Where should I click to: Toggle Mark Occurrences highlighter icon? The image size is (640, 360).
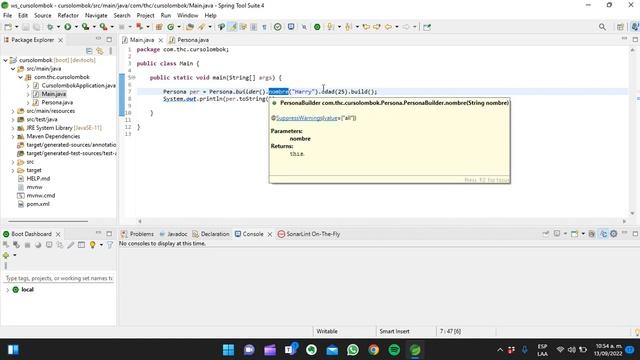pyautogui.click(x=232, y=27)
